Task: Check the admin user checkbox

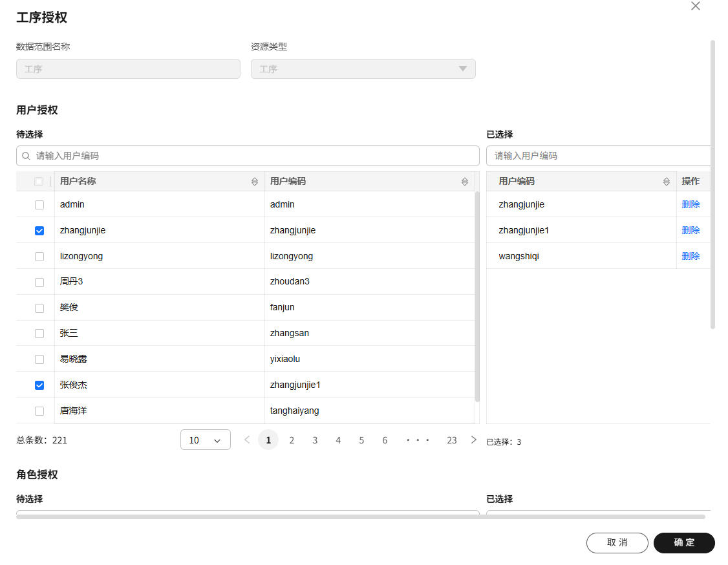Action: (x=39, y=205)
